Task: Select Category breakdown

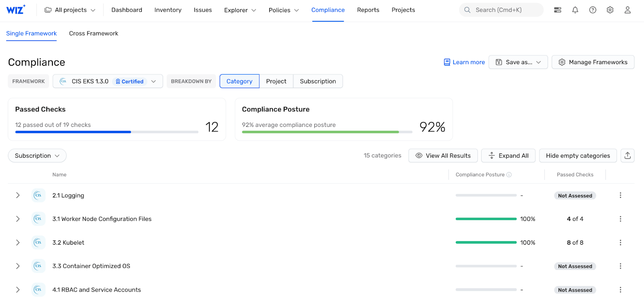Action: (x=239, y=81)
